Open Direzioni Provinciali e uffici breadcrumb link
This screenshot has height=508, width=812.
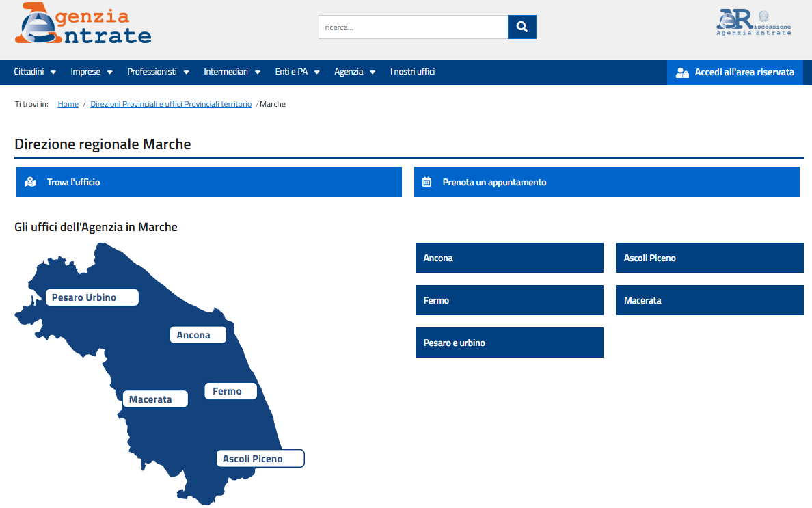(x=171, y=104)
